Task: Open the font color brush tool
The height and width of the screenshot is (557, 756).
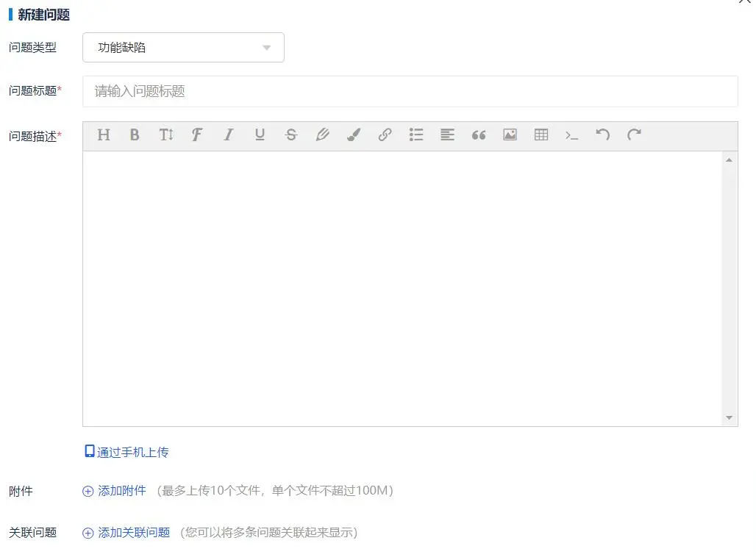Action: (x=353, y=134)
